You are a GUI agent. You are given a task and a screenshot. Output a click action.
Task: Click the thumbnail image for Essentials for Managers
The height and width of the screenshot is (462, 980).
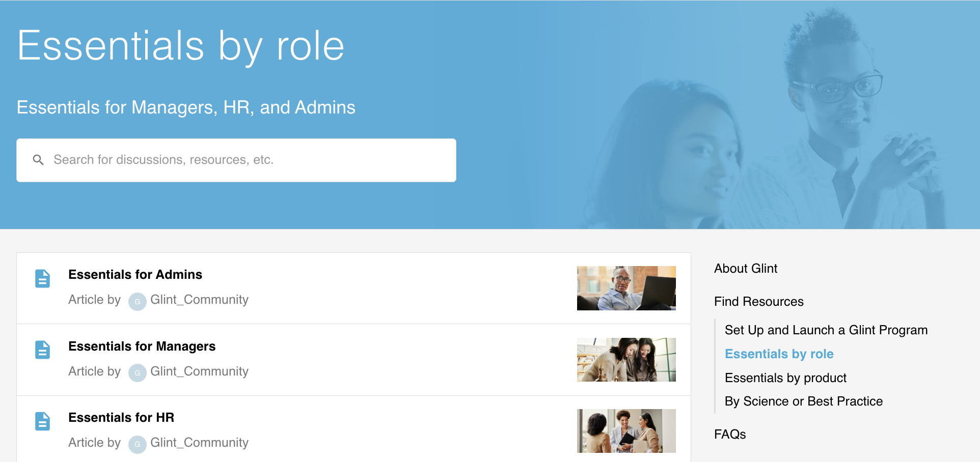point(626,360)
